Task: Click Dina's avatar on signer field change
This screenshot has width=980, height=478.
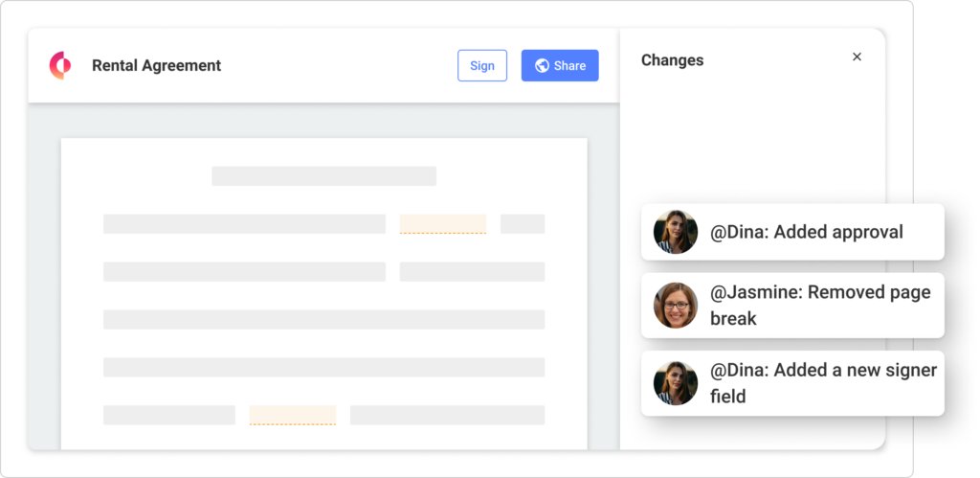Action: [676, 383]
